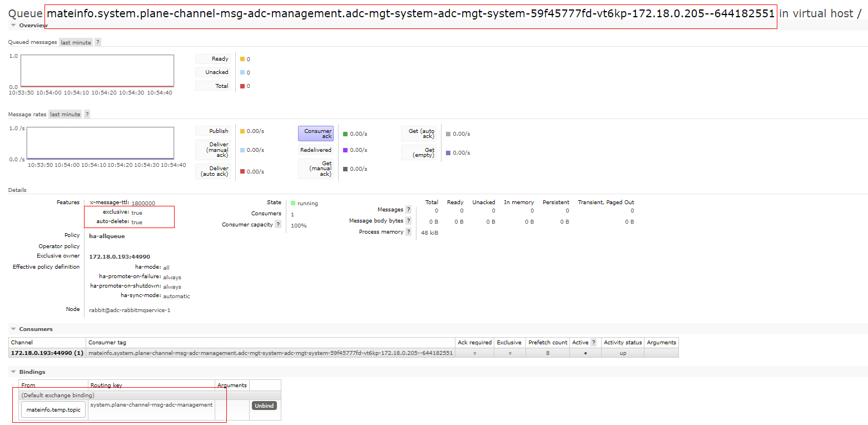Click the message rates chart
Viewport: 868px width, 425px height.
click(x=100, y=143)
